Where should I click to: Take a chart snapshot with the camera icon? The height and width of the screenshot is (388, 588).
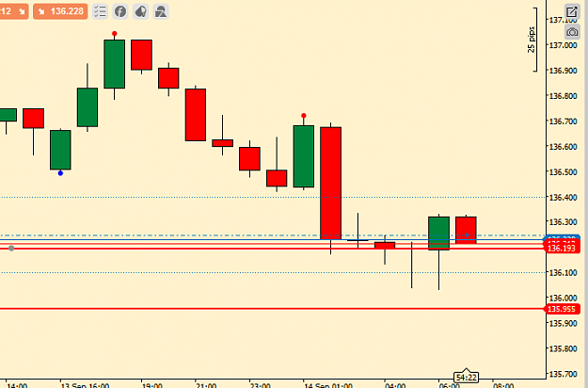click(x=572, y=32)
